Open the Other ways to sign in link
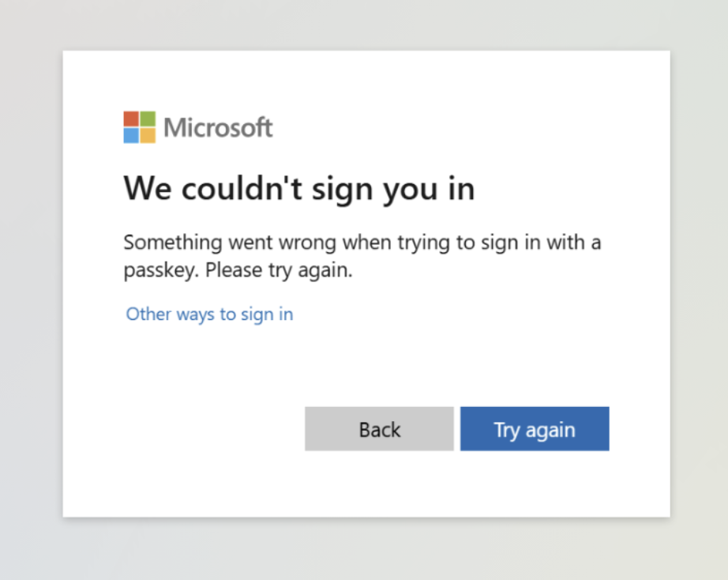The width and height of the screenshot is (728, 580). coord(209,314)
